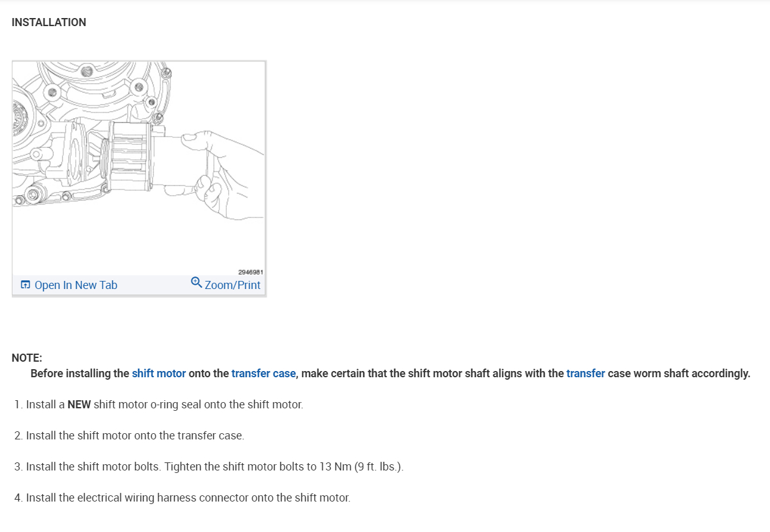Click the image number 2946981

click(251, 272)
